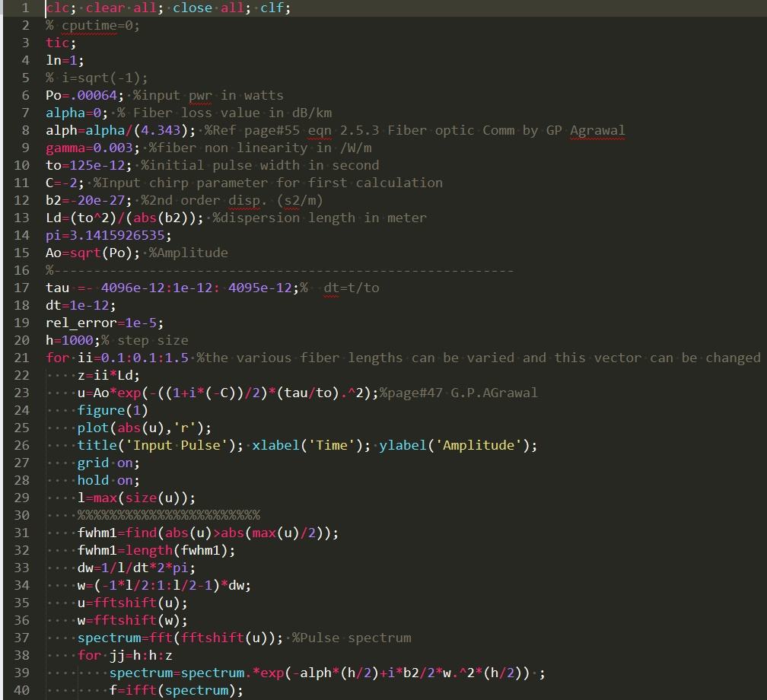The height and width of the screenshot is (700, 767).
Task: Click 'Ao=sqrt(Po);' amplitude line
Action: (x=93, y=253)
